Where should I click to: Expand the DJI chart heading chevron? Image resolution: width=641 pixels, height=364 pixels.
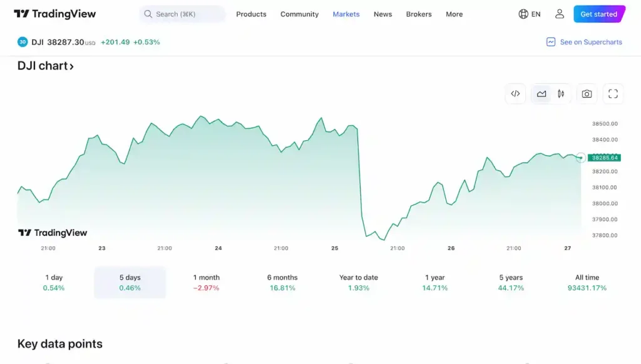[71, 66]
